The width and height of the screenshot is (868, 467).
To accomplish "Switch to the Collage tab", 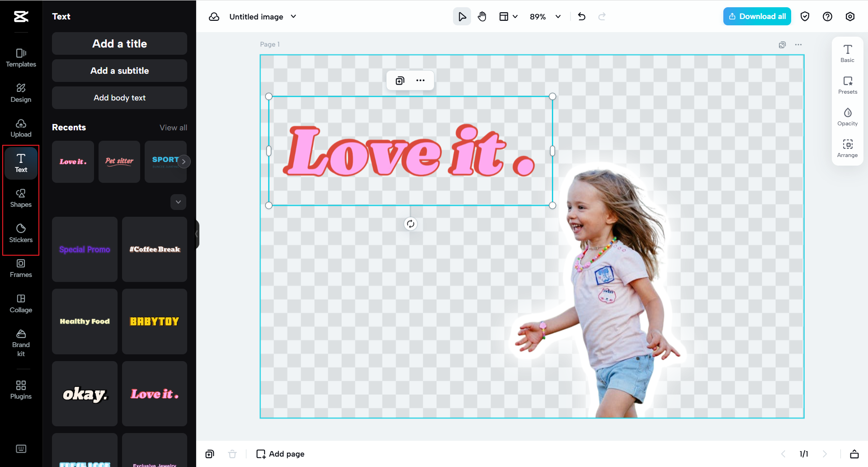I will pos(21,304).
